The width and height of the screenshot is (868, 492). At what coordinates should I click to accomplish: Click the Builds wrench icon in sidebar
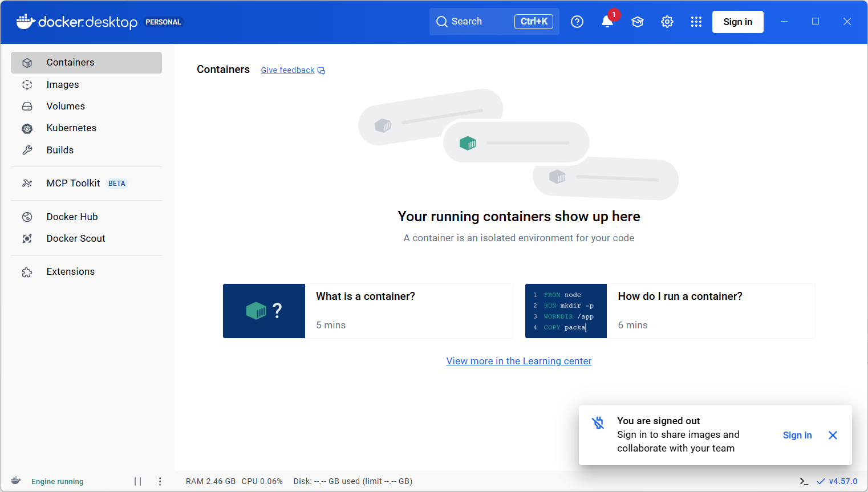tap(27, 150)
